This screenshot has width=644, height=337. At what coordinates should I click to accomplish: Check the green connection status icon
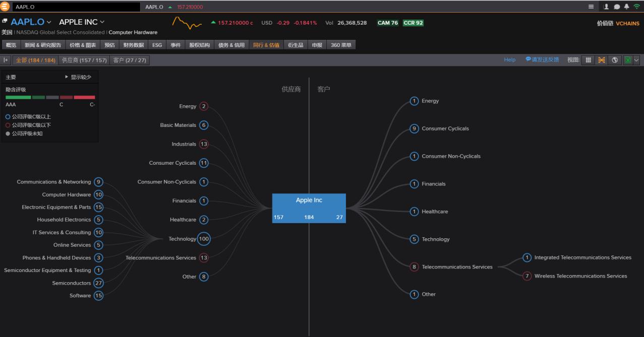(x=637, y=7)
